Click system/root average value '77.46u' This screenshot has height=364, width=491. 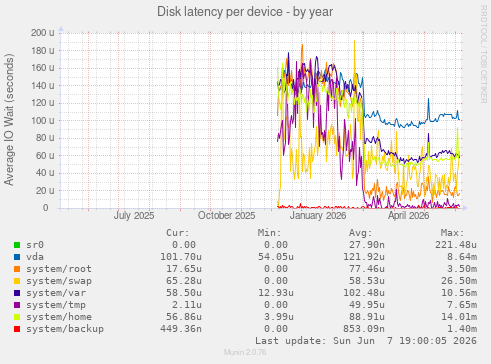pos(367,269)
